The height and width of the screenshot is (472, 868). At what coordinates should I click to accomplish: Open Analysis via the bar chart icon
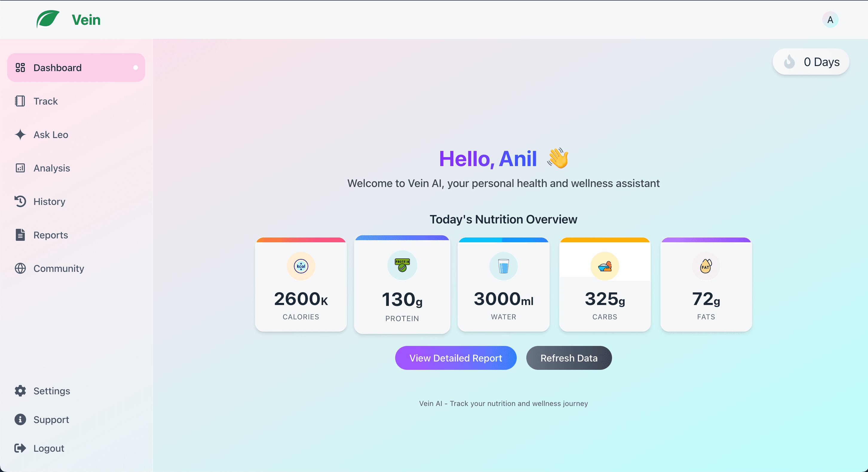(x=20, y=168)
